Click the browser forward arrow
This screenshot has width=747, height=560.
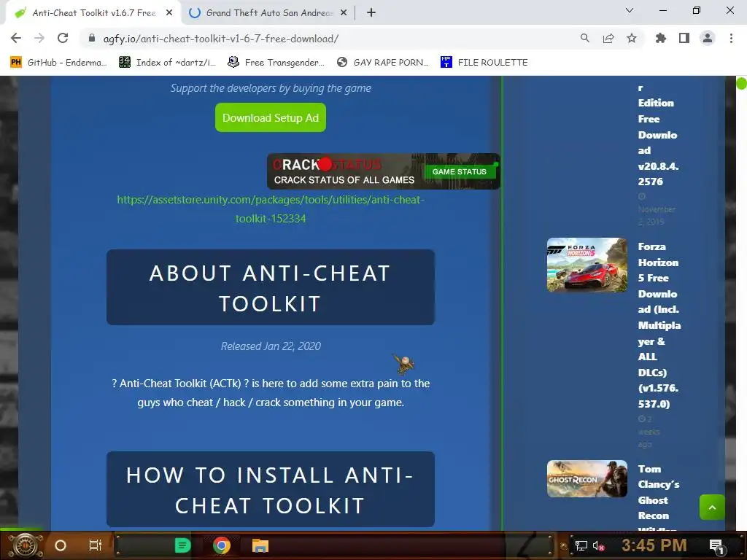pos(39,39)
